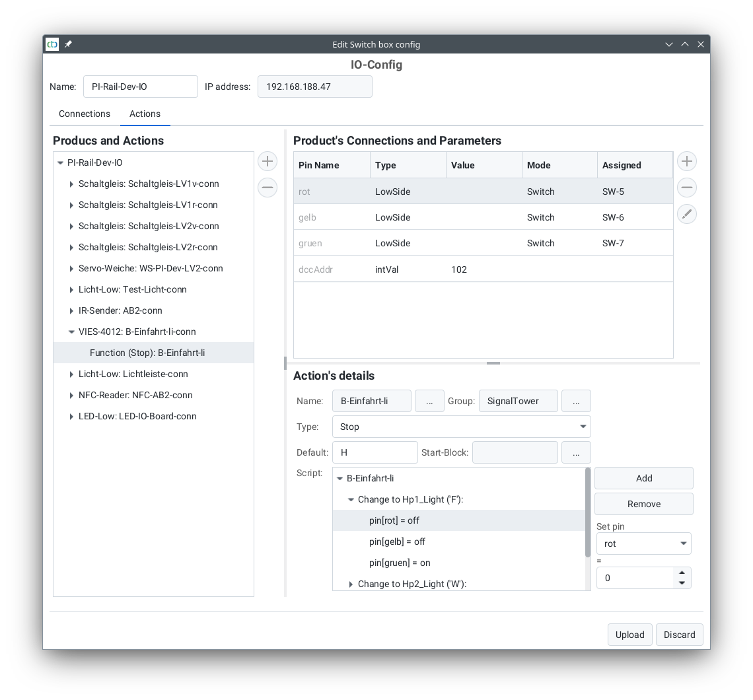The height and width of the screenshot is (700, 753).
Task: Select the SW-6 row for pin gelb
Action: (x=462, y=217)
